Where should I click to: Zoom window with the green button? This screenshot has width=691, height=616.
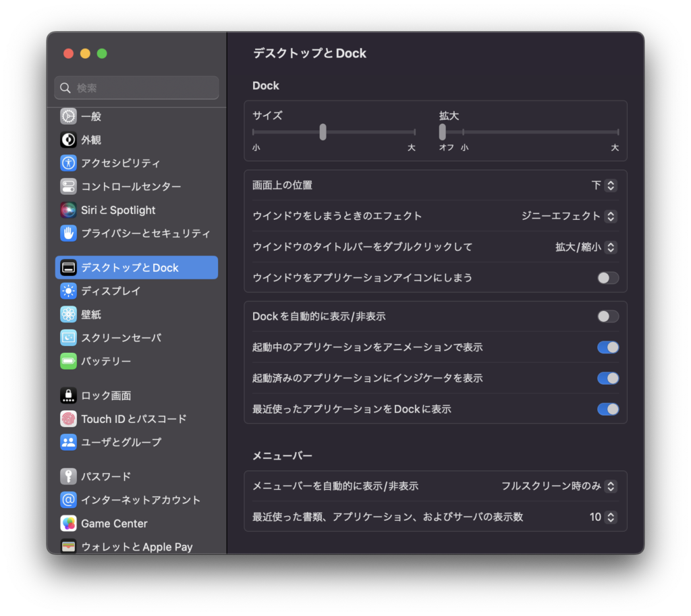click(102, 53)
